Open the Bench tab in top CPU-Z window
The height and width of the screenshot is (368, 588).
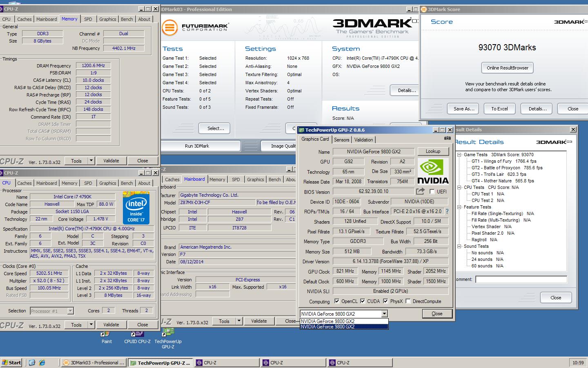(x=127, y=19)
